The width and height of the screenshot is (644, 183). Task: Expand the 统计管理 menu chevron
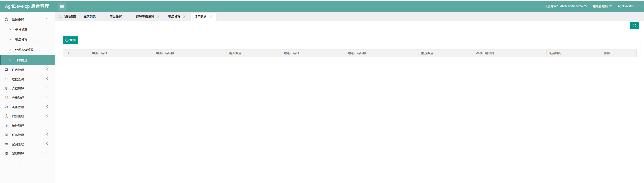(x=47, y=125)
